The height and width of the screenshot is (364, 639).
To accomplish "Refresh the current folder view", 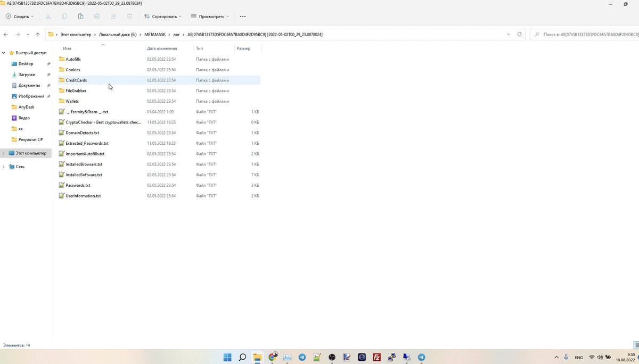I will 520,35.
